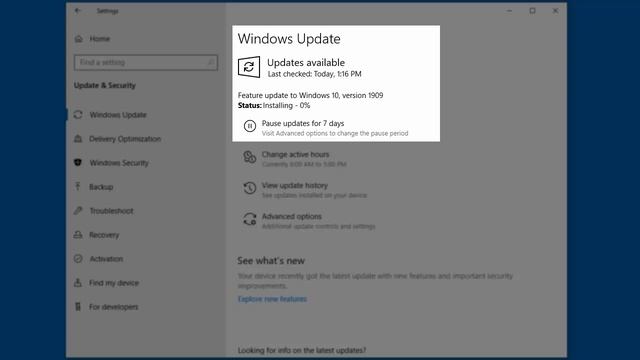The image size is (640, 360).
Task: Click the Delivery Optimization icon
Action: click(x=78, y=139)
